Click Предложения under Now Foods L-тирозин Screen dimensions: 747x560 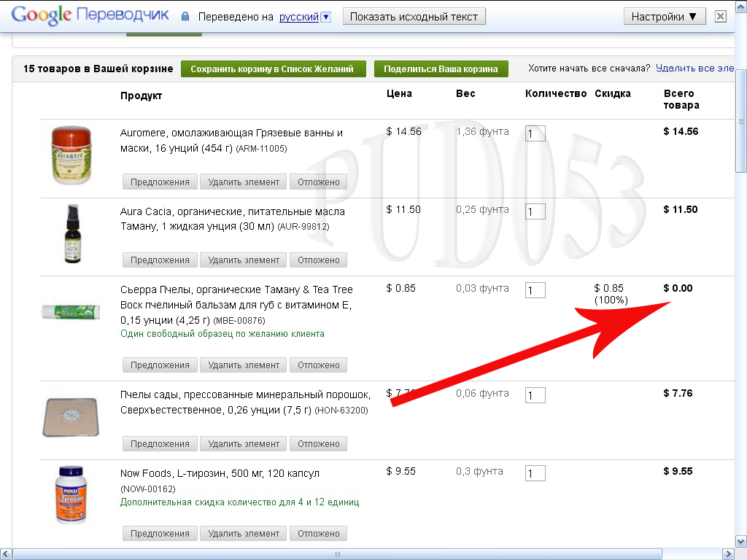pos(160,533)
